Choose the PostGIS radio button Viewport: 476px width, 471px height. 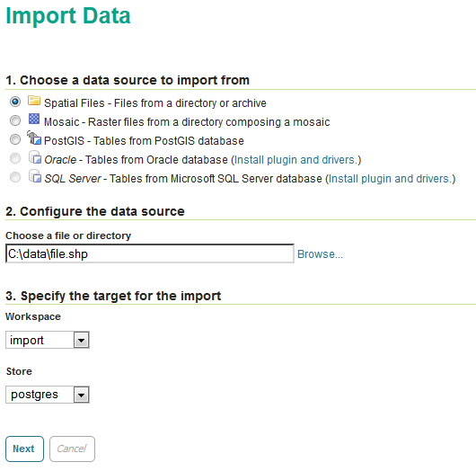(x=15, y=139)
